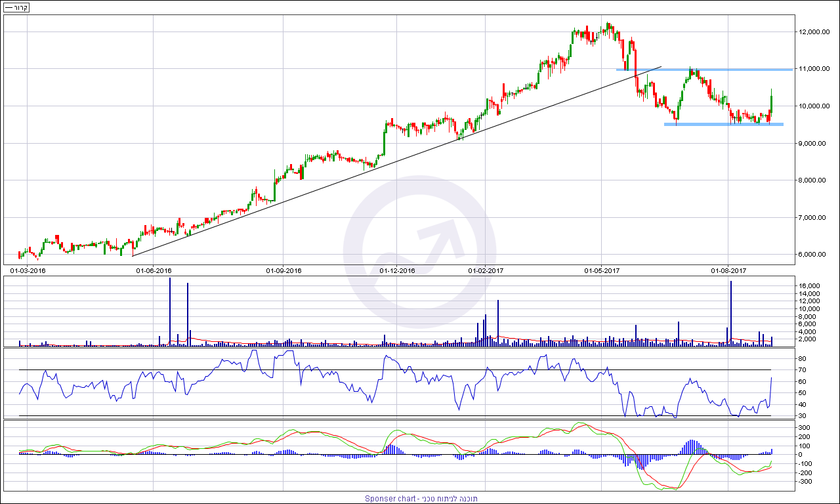The height and width of the screenshot is (504, 840).
Task: Select the 10,000 volume axis label
Action: [809, 309]
